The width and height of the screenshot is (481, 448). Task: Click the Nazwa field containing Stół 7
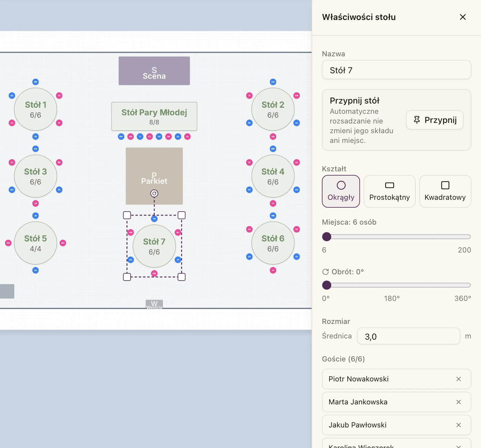click(x=396, y=70)
